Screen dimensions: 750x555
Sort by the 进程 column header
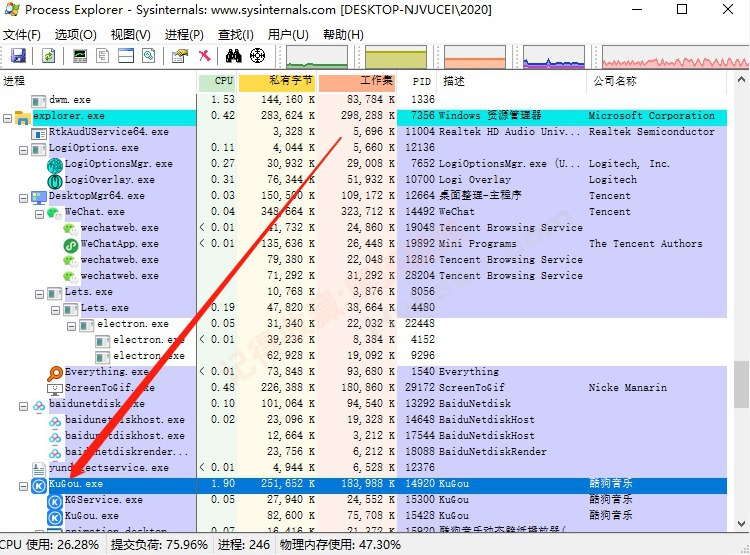coord(99,82)
